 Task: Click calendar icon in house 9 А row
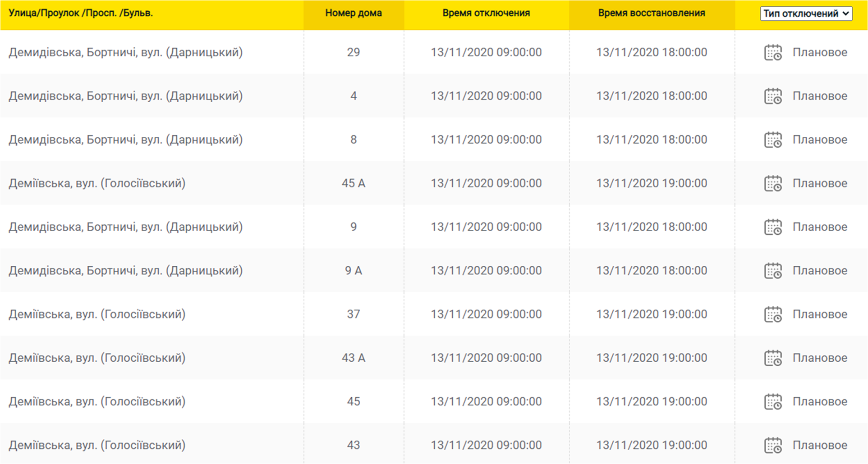point(773,271)
